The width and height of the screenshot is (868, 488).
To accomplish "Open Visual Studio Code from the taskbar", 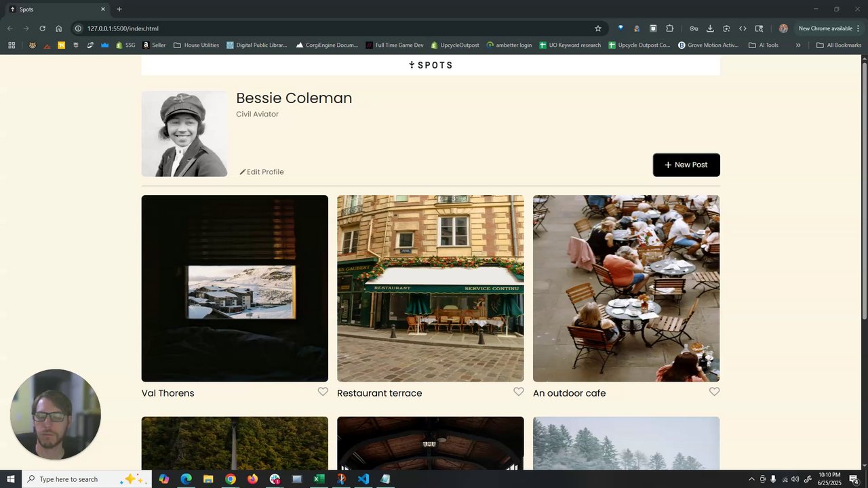I will click(363, 479).
